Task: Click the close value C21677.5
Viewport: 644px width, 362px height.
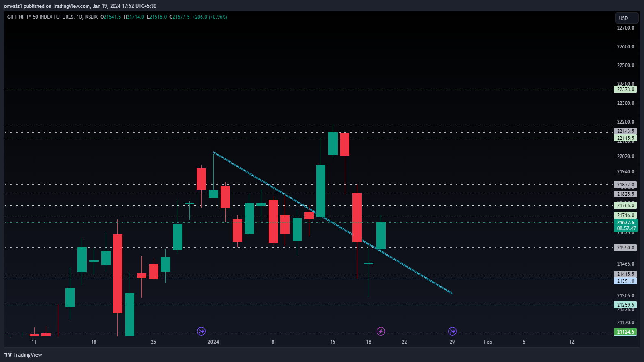Action: 180,17
